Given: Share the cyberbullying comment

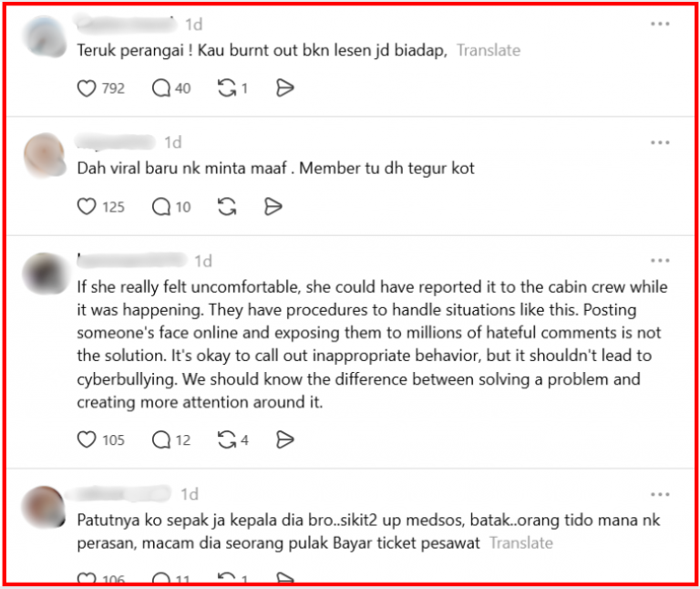Looking at the screenshot, I should 284,439.
